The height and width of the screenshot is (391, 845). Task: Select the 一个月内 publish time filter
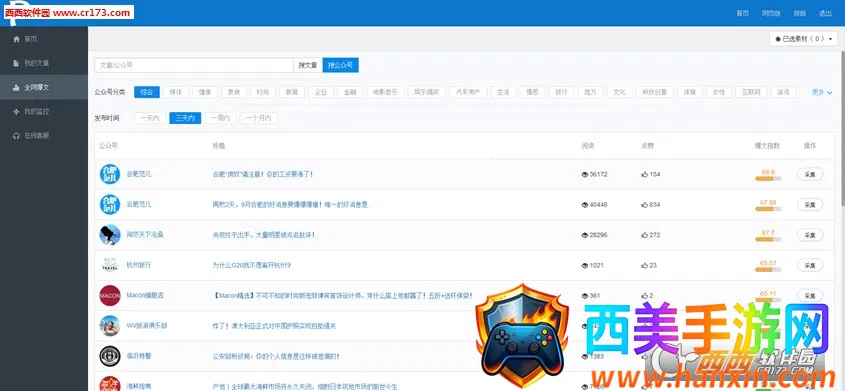click(x=259, y=118)
